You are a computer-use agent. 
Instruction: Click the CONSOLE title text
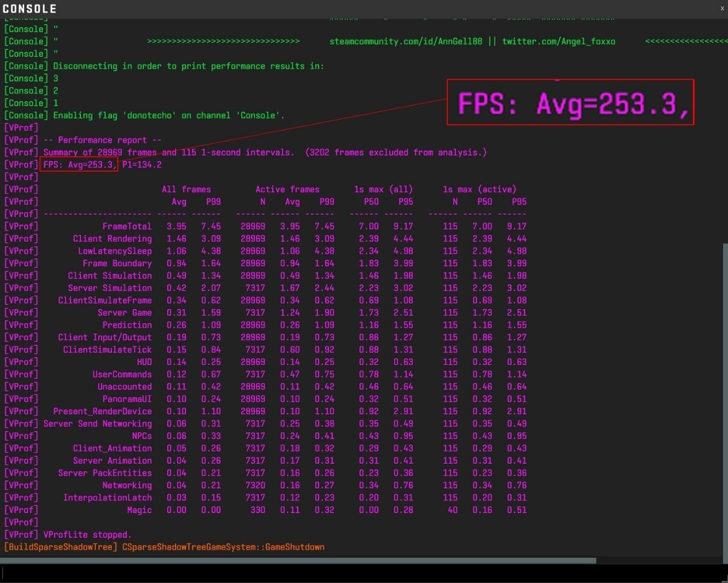click(30, 9)
